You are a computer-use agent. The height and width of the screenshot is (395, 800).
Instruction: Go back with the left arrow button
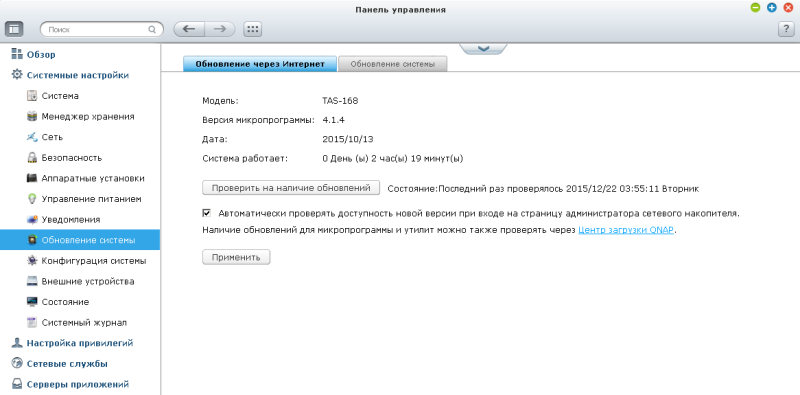[189, 29]
